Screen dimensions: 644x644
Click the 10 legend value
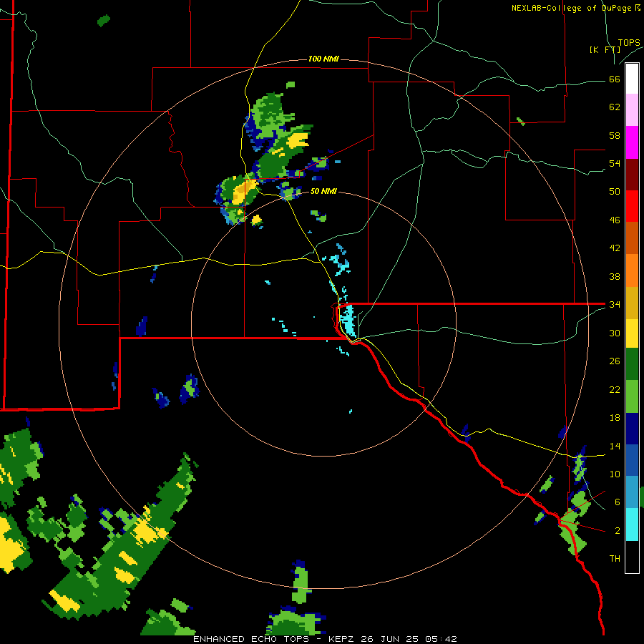(x=615, y=474)
